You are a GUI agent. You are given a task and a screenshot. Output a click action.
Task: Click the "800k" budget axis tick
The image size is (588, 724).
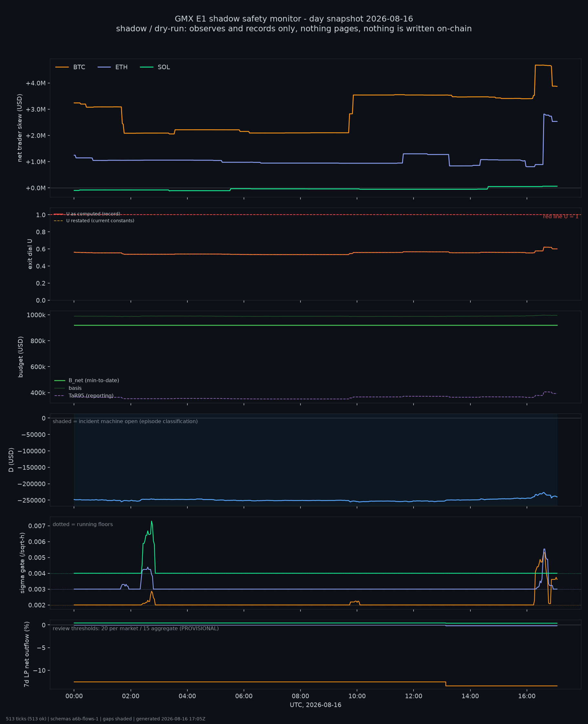point(38,341)
